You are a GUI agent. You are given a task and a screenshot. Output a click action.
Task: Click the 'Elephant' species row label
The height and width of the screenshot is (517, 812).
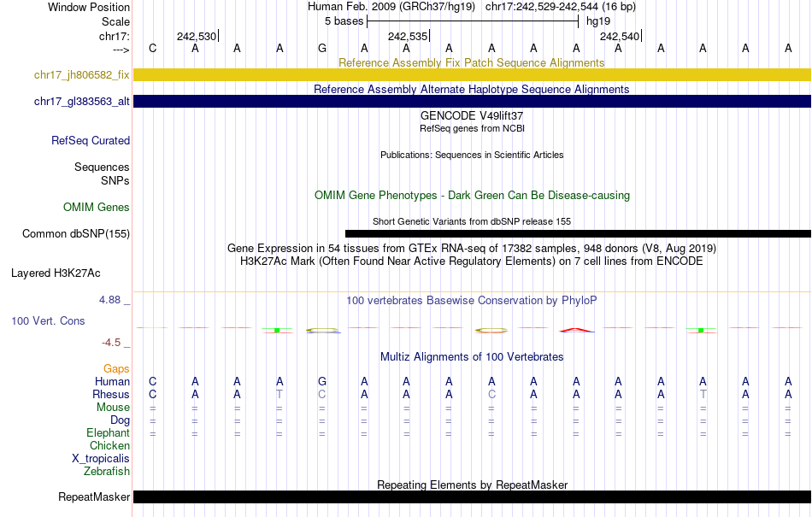109,432
